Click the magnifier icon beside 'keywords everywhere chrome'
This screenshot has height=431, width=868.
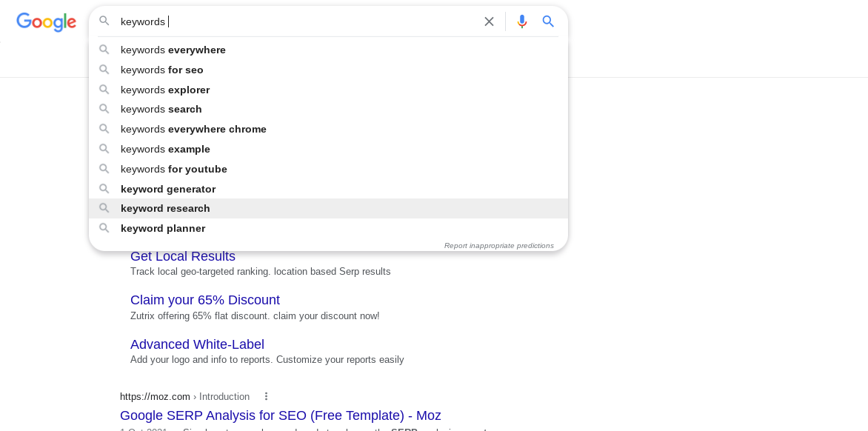(x=104, y=128)
